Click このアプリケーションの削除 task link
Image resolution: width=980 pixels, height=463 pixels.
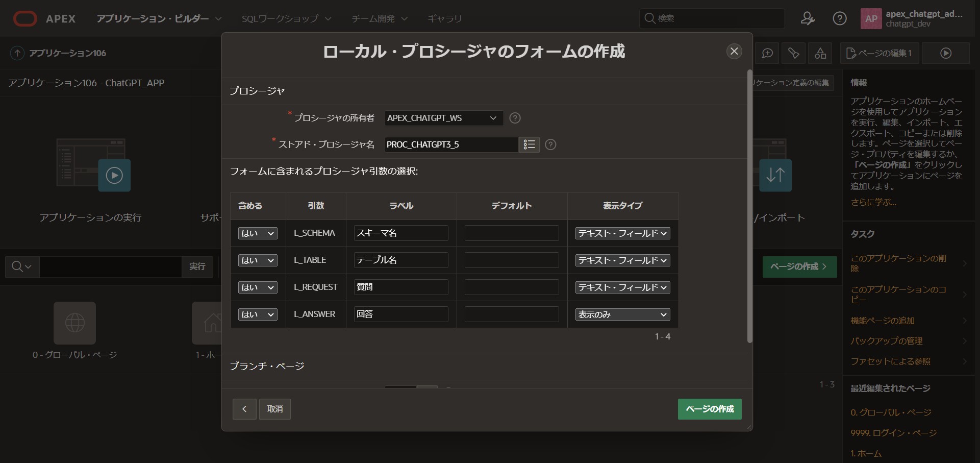tap(898, 263)
